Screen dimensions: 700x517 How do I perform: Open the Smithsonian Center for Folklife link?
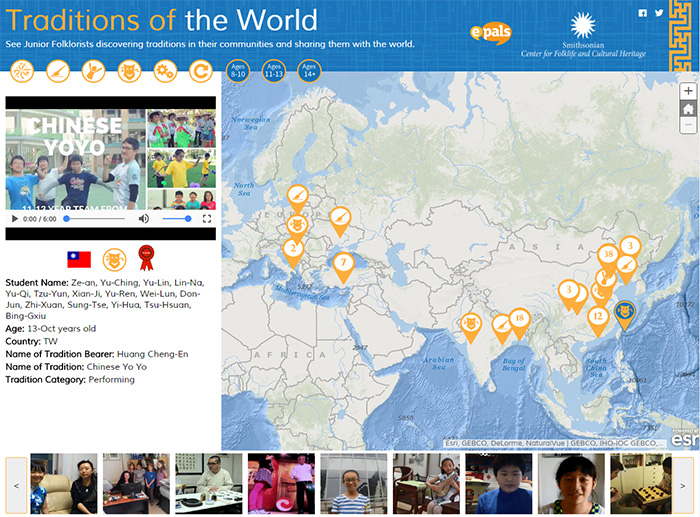pos(583,36)
